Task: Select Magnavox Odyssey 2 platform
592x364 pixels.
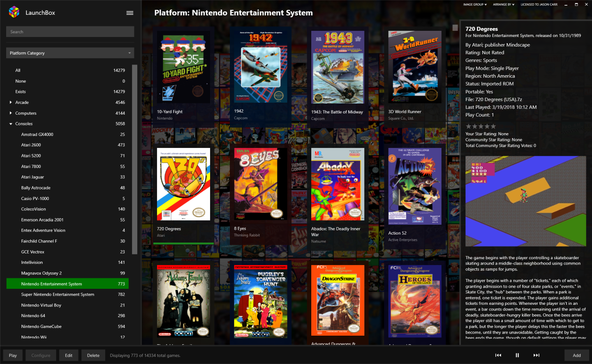Action: pyautogui.click(x=67, y=273)
